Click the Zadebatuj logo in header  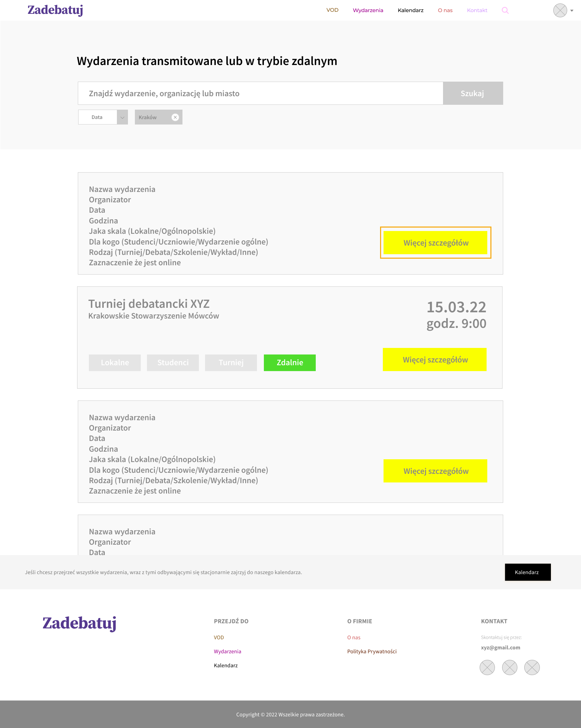[55, 10]
